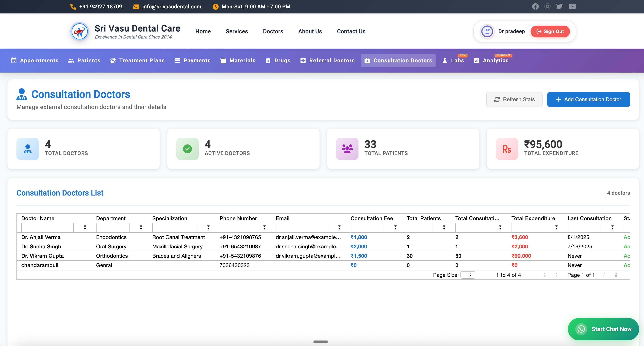Switch to the Appointments tab
The height and width of the screenshot is (346, 644).
click(35, 60)
